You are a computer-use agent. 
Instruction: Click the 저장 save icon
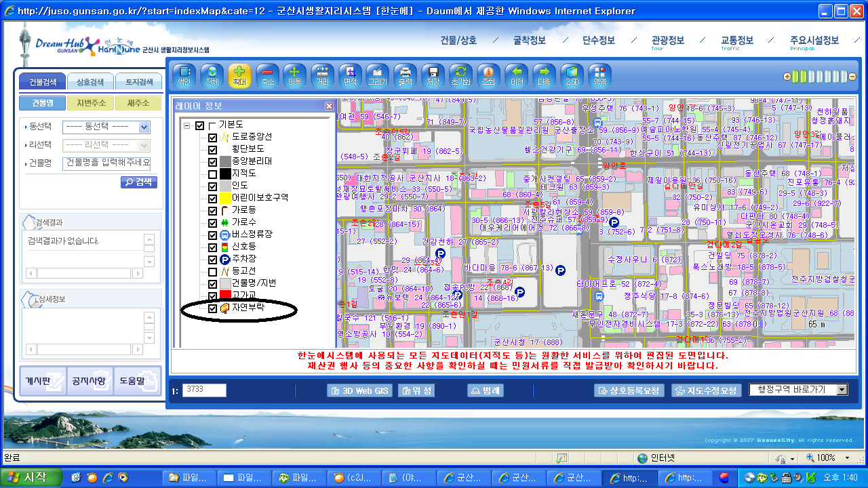pos(433,75)
